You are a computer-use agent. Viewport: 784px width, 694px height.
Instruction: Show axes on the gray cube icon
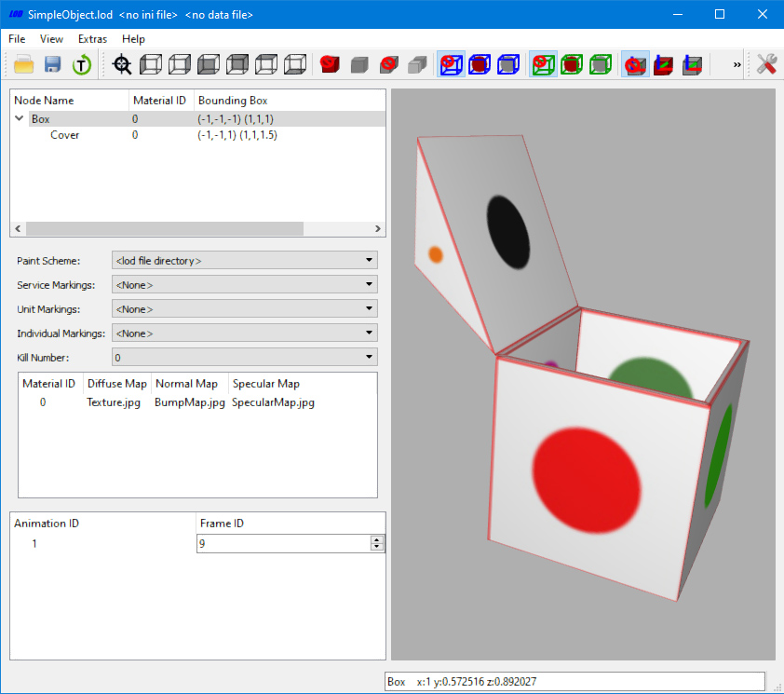point(693,64)
